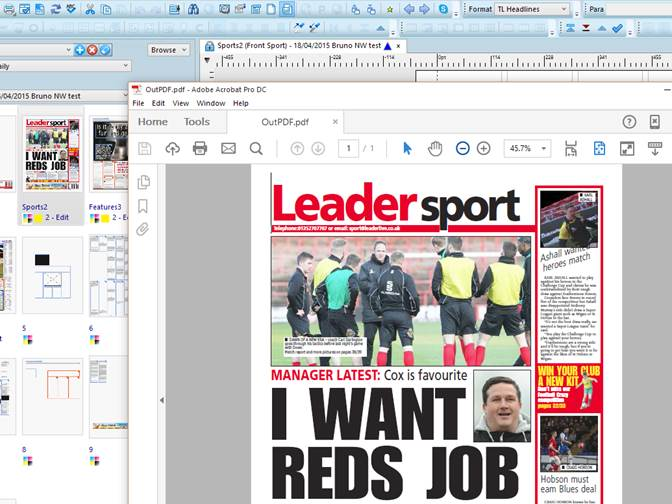The width and height of the screenshot is (672, 504).
Task: Select the Features3 page thumbnail
Action: pos(110,155)
